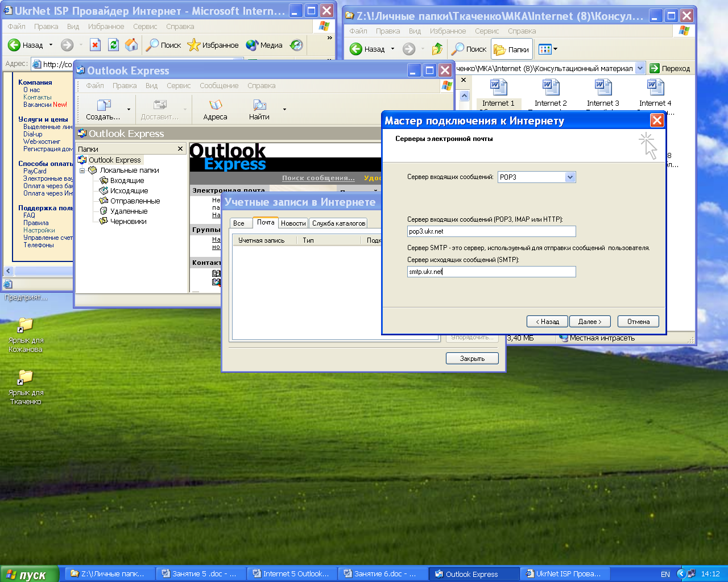Viewport: 728px width, 582px height.
Task: Click Найти icon in Outlook Express toolbar
Action: [x=259, y=110]
